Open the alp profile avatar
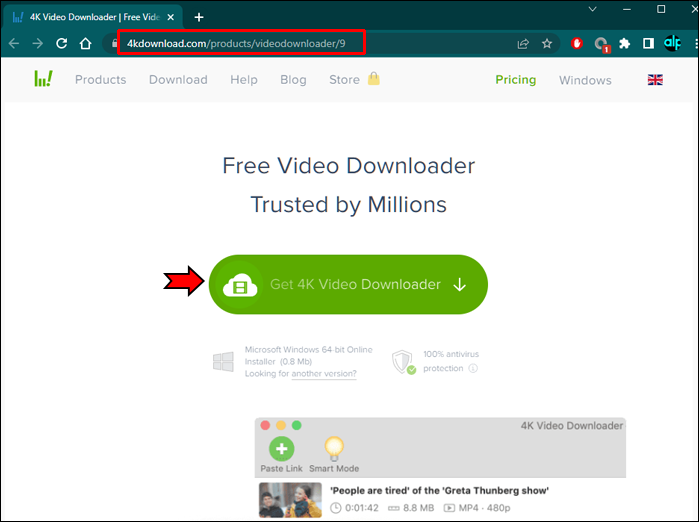The height and width of the screenshot is (522, 699). pyautogui.click(x=672, y=43)
